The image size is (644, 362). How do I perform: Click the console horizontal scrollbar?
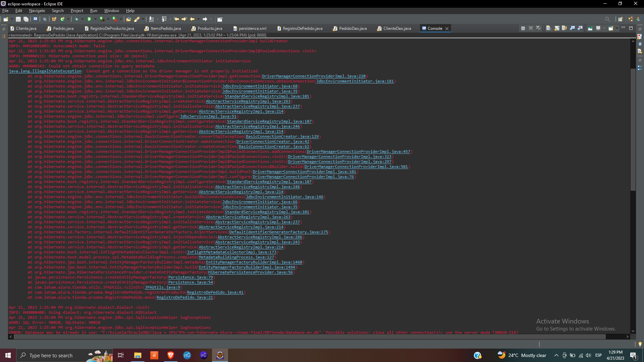(309, 337)
